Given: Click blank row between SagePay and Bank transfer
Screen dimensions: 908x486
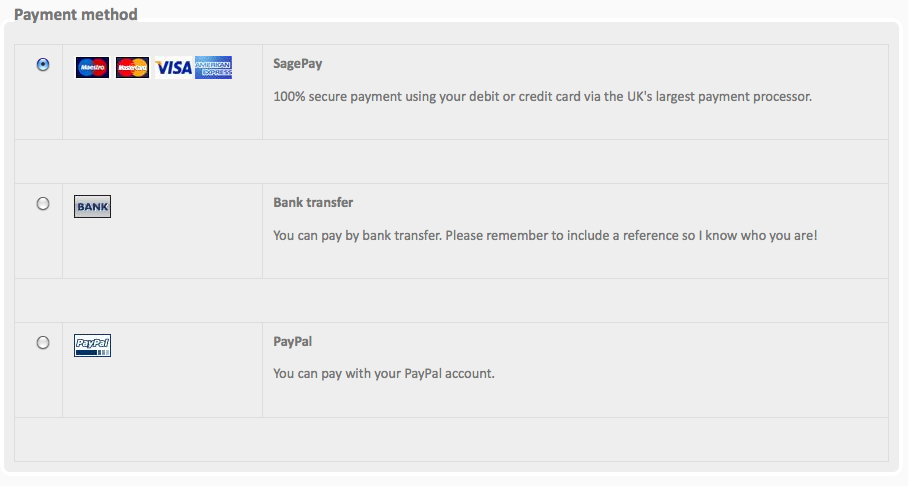Looking at the screenshot, I should point(452,162).
